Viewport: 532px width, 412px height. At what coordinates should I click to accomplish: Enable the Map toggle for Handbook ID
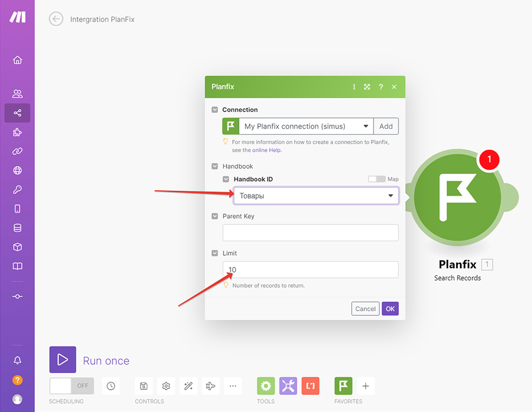pos(377,179)
